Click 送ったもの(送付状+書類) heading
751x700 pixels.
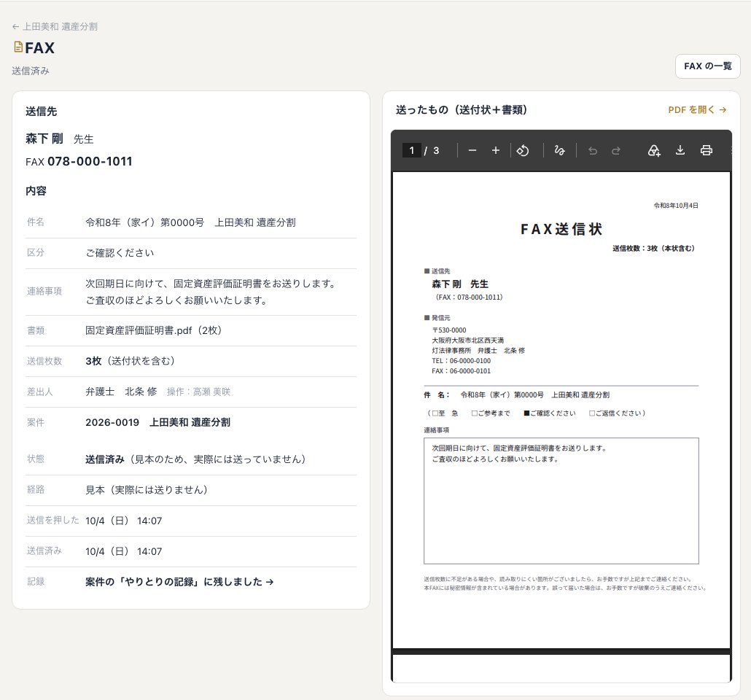pos(462,109)
